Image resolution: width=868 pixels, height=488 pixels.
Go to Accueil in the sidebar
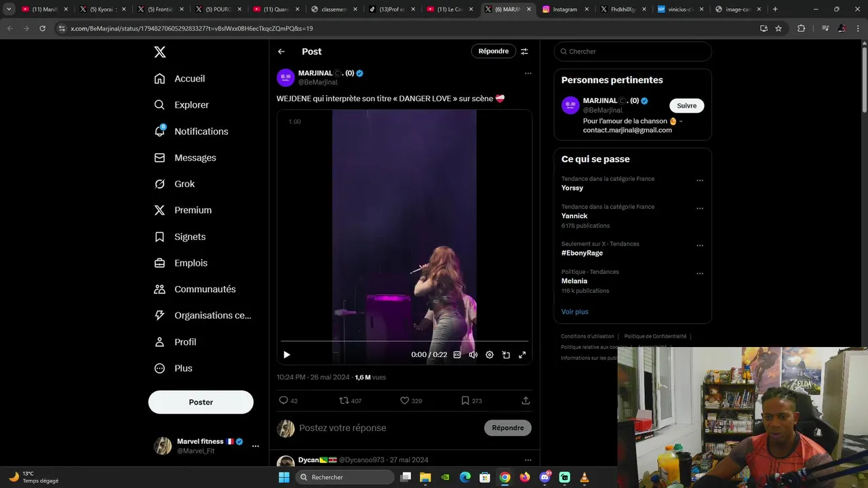pyautogui.click(x=180, y=79)
